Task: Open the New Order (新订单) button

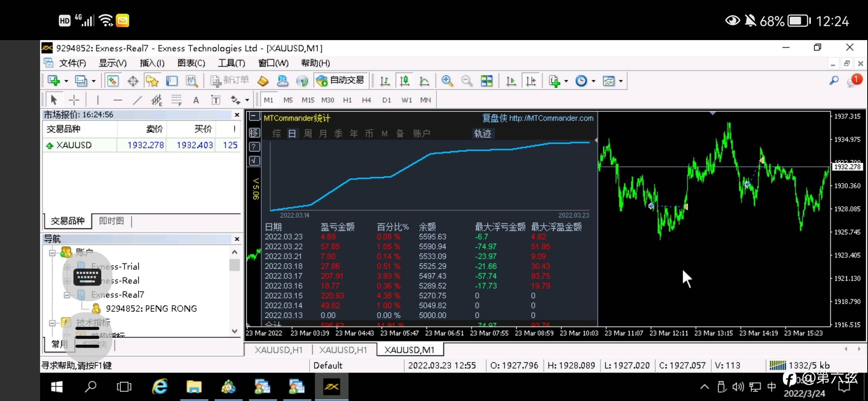Action: point(230,81)
